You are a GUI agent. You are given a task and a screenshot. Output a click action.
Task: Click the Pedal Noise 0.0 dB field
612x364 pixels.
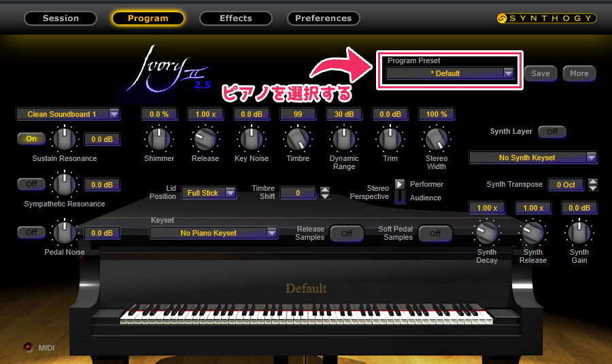pos(102,233)
